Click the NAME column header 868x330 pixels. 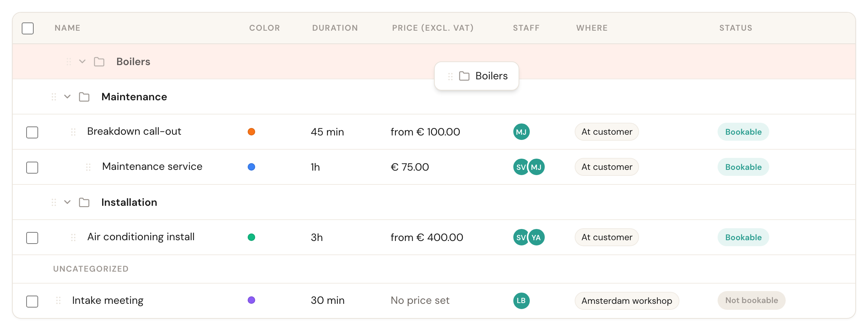(x=67, y=28)
